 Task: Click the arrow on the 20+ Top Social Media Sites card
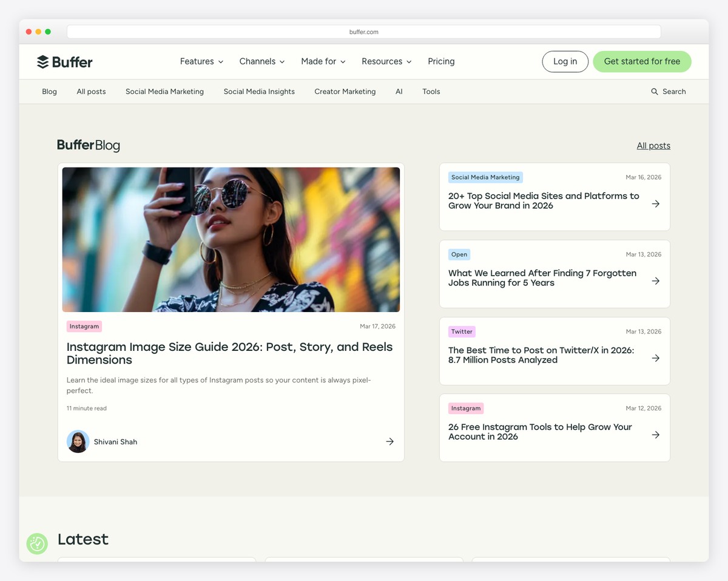pos(655,204)
